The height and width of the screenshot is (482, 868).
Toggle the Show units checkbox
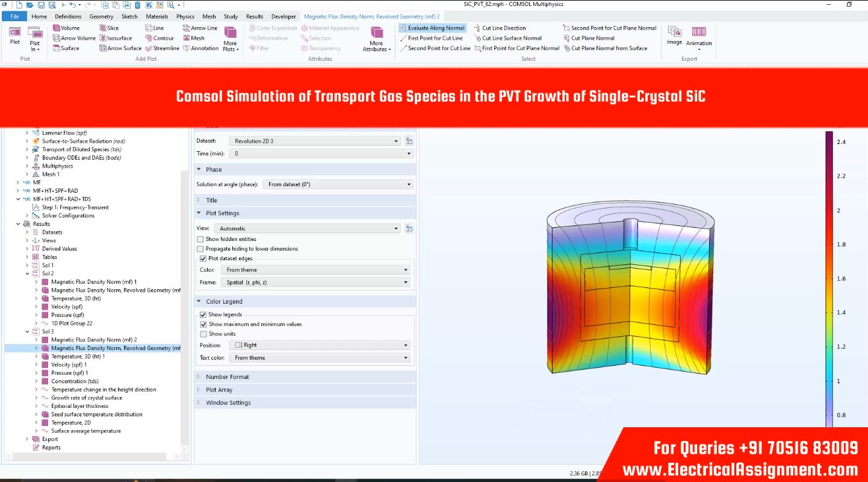[x=203, y=334]
